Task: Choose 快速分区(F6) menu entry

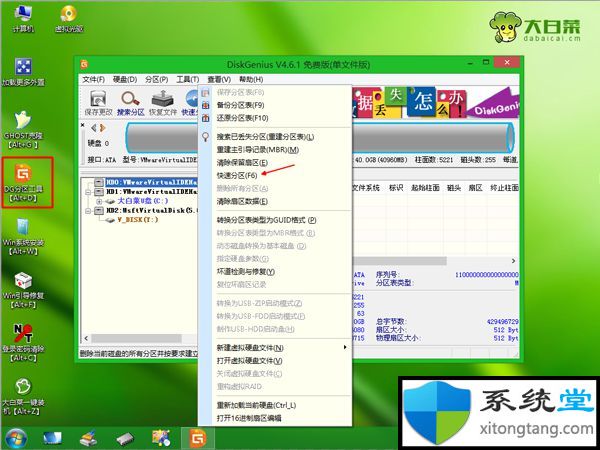Action: pyautogui.click(x=275, y=175)
